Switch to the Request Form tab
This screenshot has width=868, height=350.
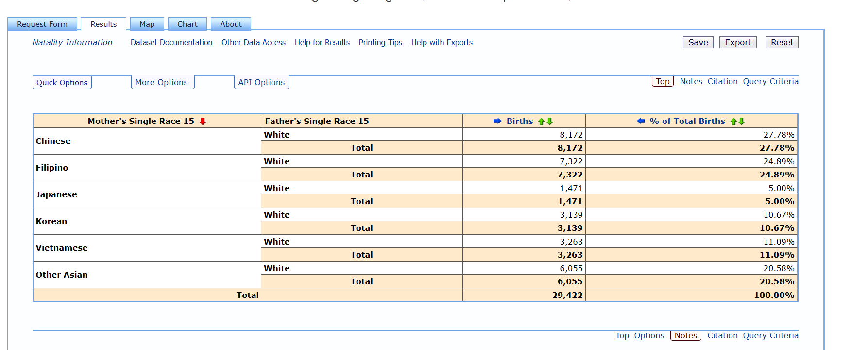click(42, 24)
